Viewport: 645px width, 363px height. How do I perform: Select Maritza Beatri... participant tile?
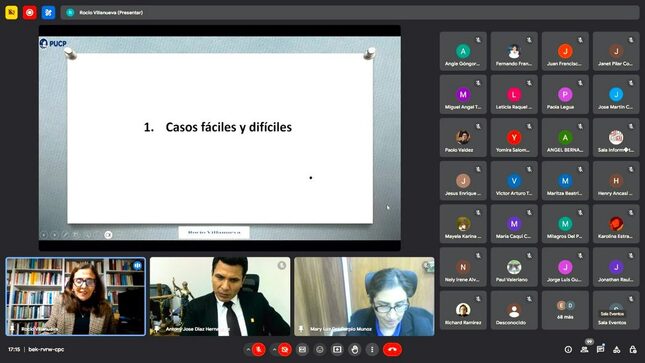[565, 181]
